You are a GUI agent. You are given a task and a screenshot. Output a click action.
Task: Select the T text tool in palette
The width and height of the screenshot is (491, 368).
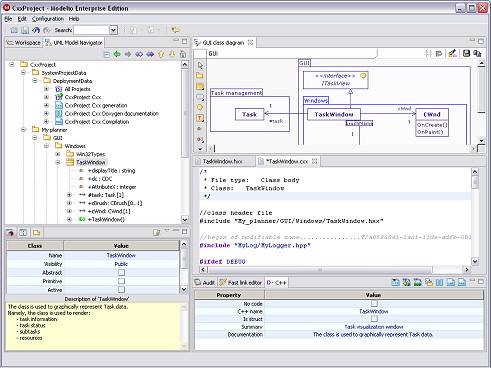pyautogui.click(x=200, y=118)
